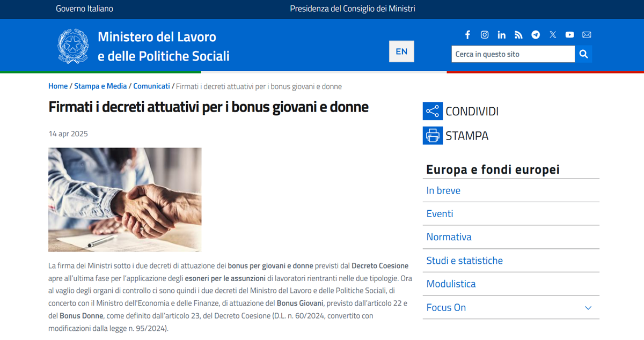Go to 'Stampa e Media' breadcrumb

pyautogui.click(x=100, y=86)
